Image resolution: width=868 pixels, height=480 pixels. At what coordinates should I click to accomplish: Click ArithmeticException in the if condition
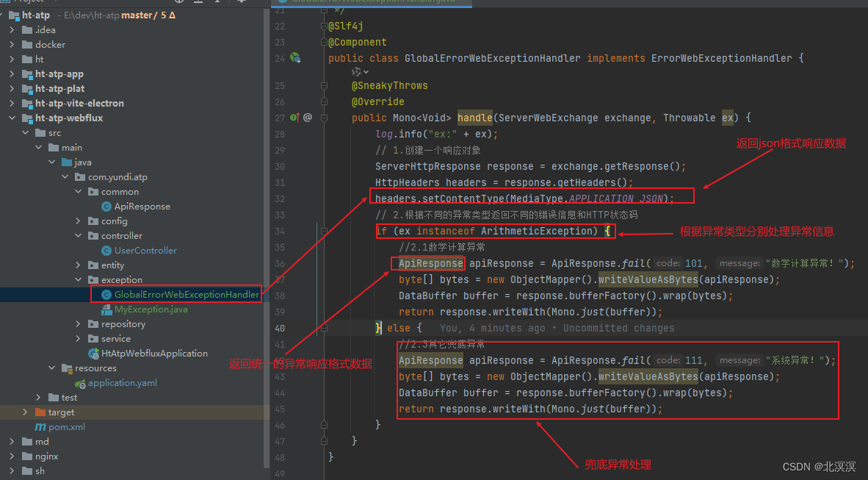click(x=539, y=231)
